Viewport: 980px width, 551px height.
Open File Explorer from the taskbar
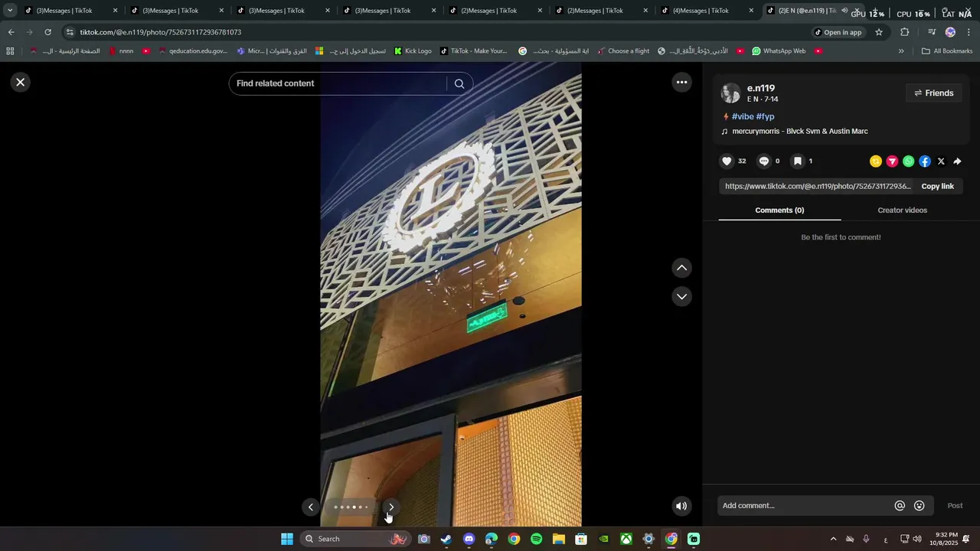558,539
